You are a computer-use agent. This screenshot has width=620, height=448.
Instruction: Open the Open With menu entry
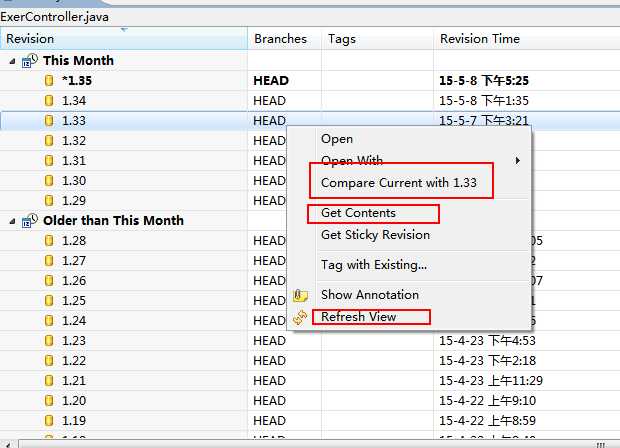pyautogui.click(x=352, y=160)
